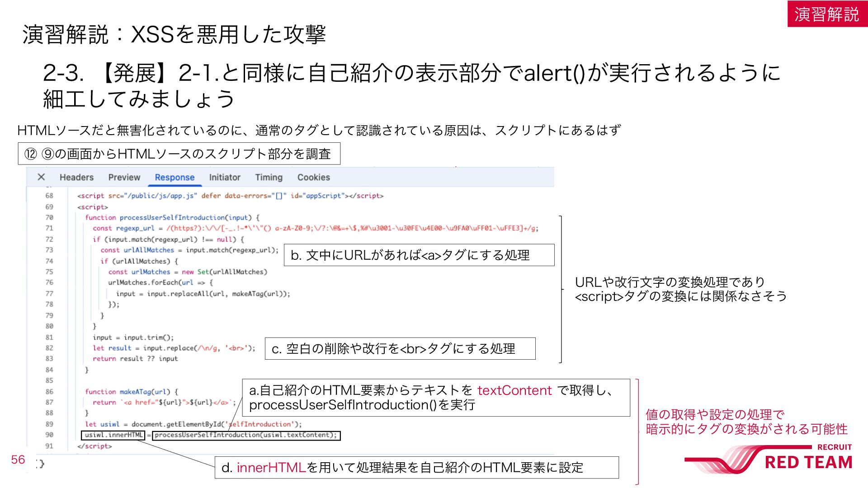The image size is (868, 488).
Task: Click slide page number 56
Action: tap(18, 460)
